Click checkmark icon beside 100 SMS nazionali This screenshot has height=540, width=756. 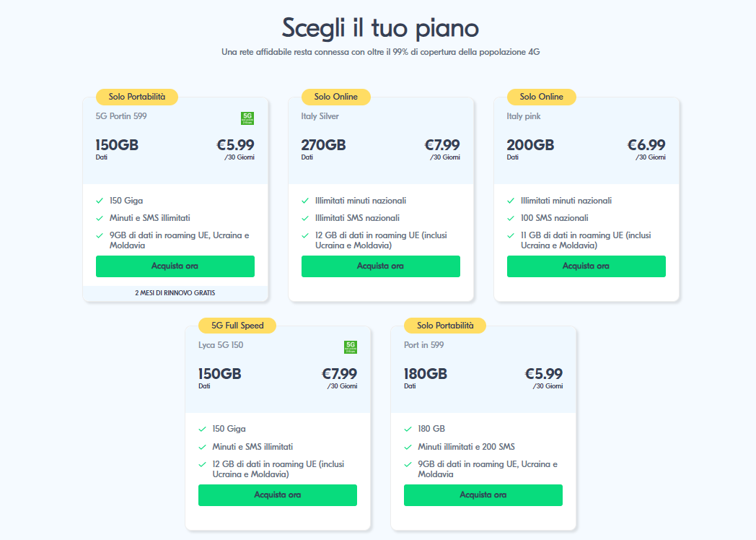click(x=511, y=218)
